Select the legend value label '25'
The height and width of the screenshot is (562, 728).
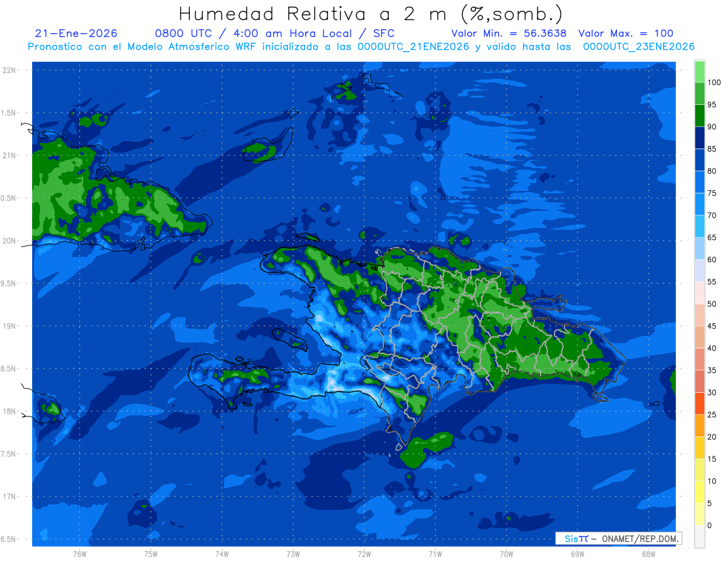tap(712, 415)
